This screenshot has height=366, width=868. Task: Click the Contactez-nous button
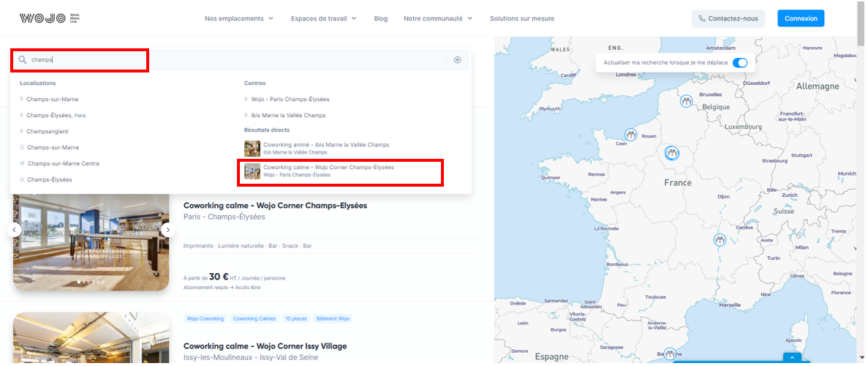728,18
